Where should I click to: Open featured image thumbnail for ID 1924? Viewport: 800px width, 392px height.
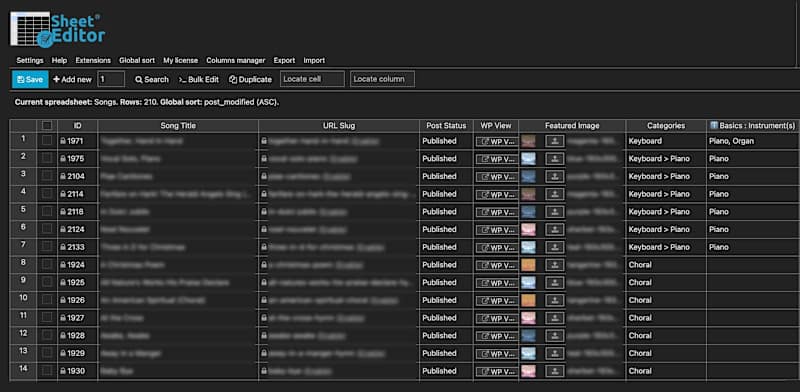pyautogui.click(x=529, y=265)
